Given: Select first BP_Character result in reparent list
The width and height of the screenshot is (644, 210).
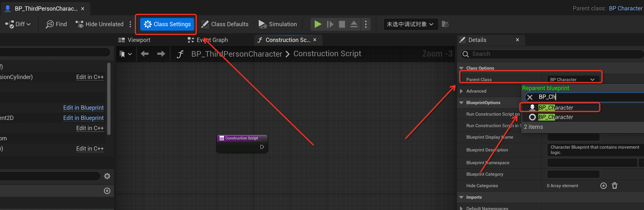Looking at the screenshot, I should tap(555, 108).
